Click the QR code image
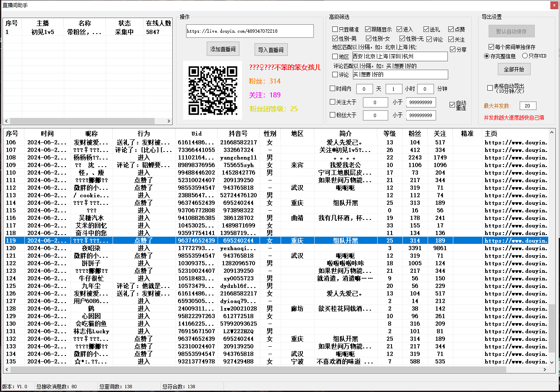 [x=213, y=90]
